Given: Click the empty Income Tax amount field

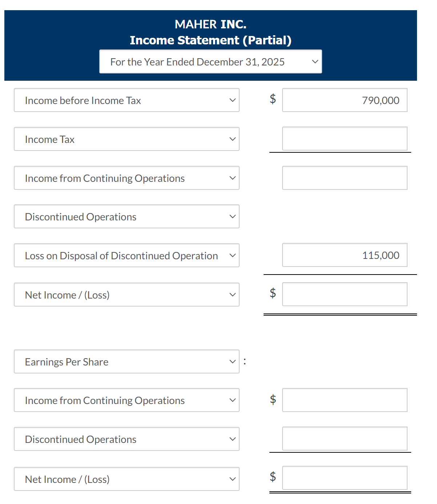Looking at the screenshot, I should pos(345,139).
